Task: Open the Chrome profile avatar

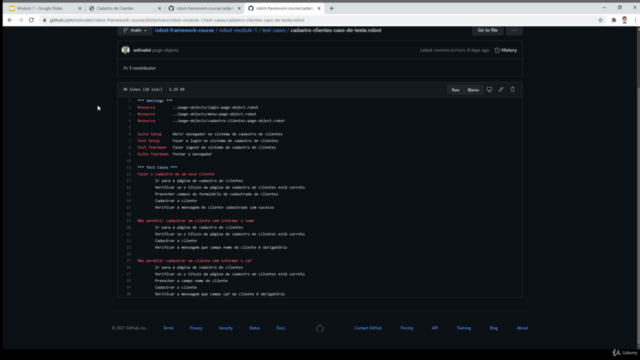Action: [624, 20]
